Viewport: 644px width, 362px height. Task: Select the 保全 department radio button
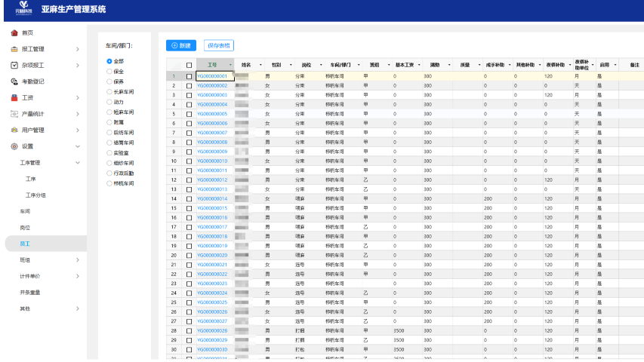pos(109,71)
